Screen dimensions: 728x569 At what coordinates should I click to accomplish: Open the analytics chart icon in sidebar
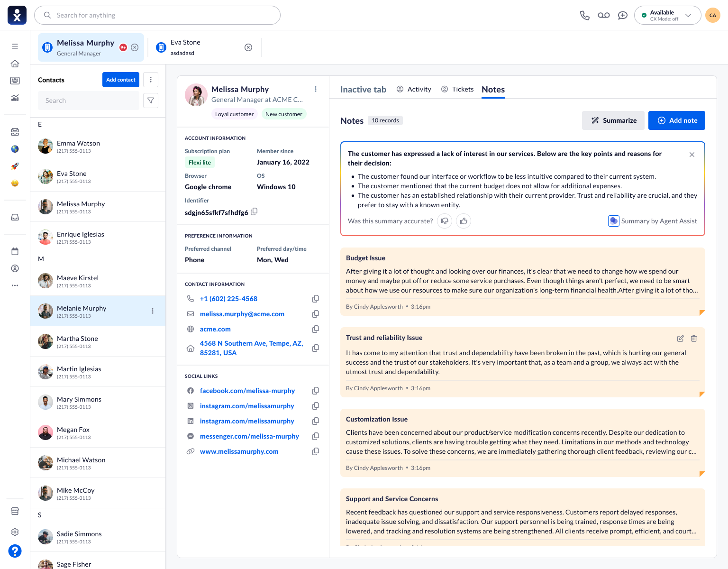tap(15, 98)
